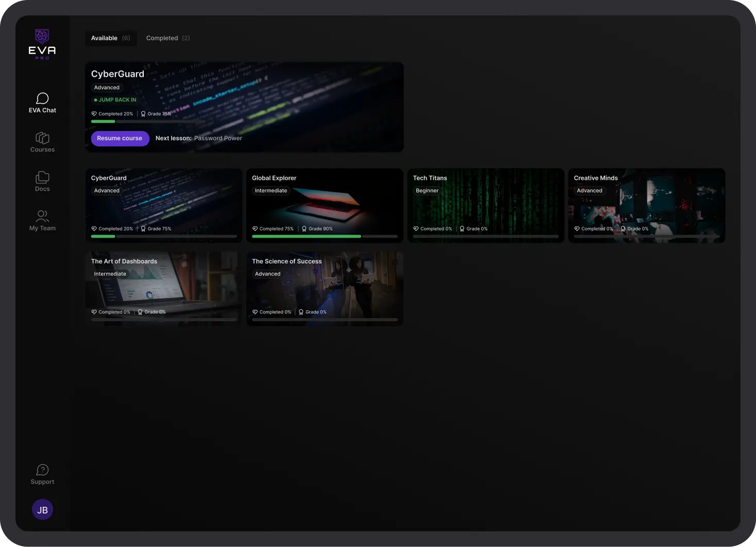Click the Advanced badge on CyberGuard
756x547 pixels.
[x=107, y=88]
